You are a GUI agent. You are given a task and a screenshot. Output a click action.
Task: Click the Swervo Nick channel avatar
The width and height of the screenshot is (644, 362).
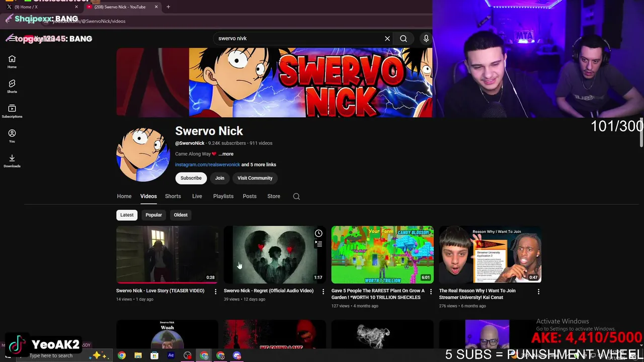pos(143,154)
